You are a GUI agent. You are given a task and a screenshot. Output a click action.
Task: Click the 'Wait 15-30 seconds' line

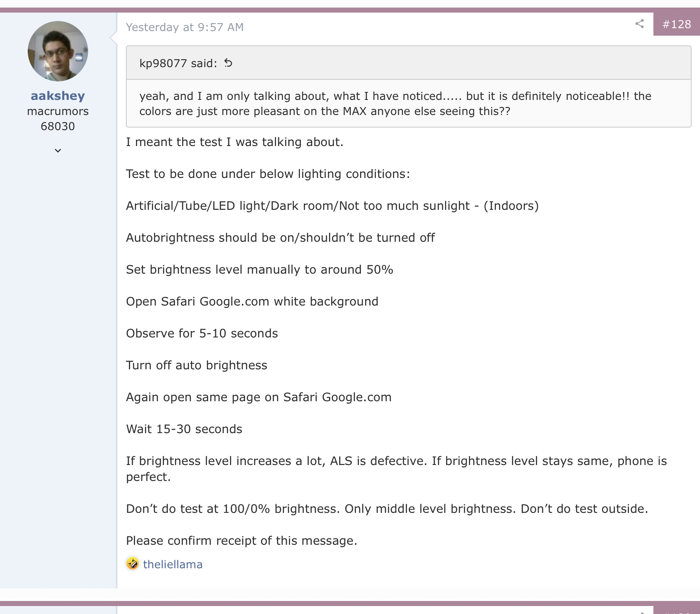[184, 429]
